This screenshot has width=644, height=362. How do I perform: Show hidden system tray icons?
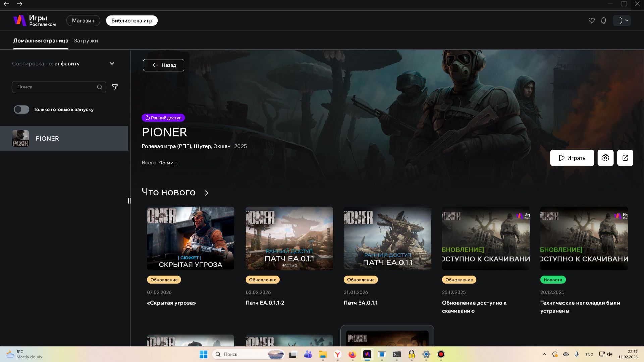[x=544, y=354]
